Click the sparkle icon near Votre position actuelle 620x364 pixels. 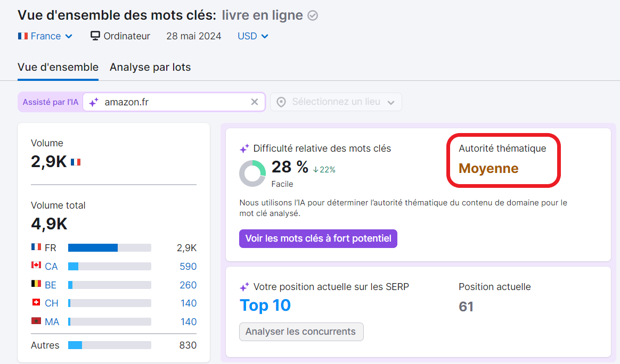[x=244, y=287]
